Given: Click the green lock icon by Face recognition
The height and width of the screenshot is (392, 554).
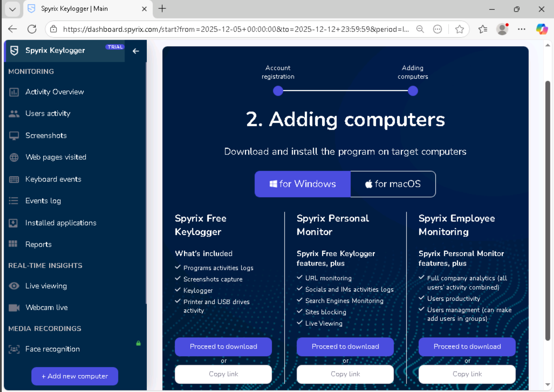Looking at the screenshot, I should click(138, 343).
